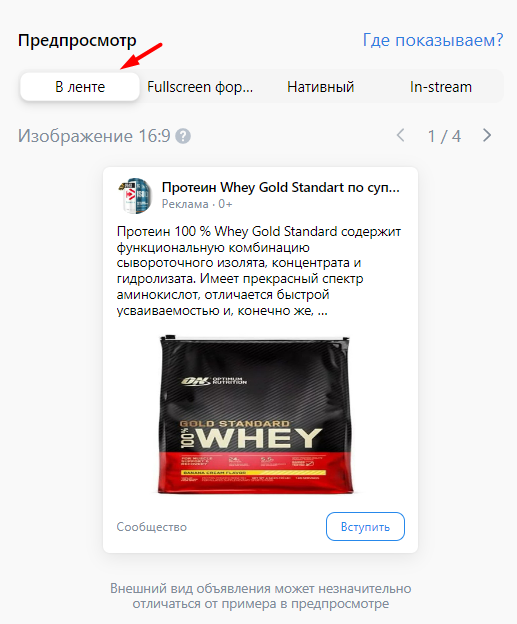Switch to the 'Fullscreen фор...' tab

point(200,87)
